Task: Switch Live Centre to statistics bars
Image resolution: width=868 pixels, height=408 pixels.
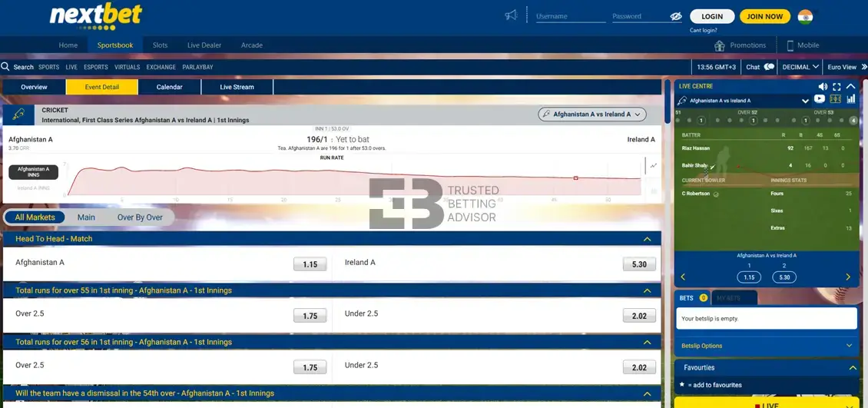Action: [851, 99]
